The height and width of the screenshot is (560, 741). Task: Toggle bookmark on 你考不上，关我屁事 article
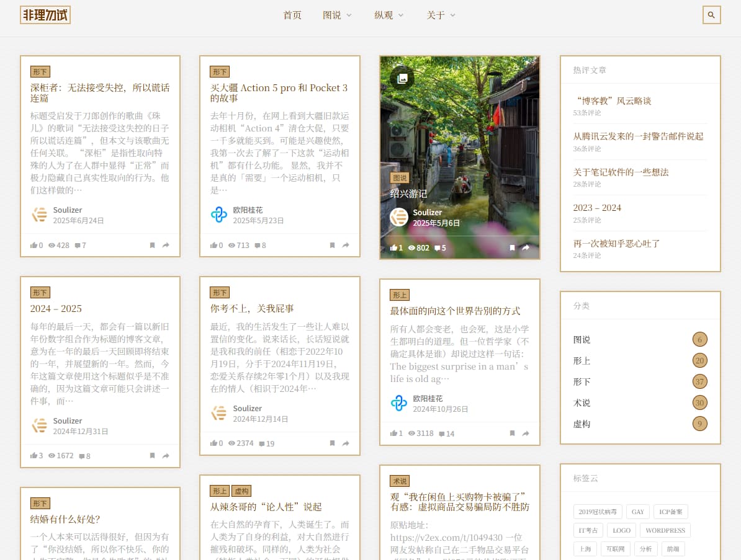point(332,443)
